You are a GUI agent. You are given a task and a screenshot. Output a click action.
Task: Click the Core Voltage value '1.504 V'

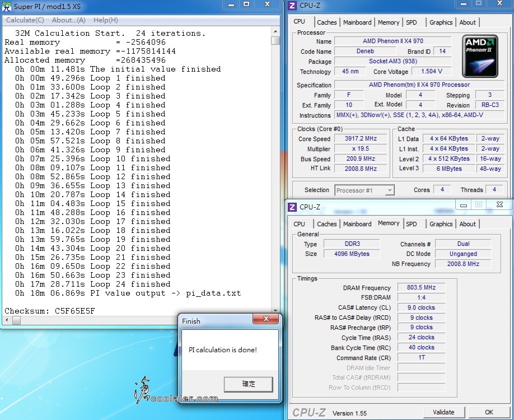pos(431,72)
